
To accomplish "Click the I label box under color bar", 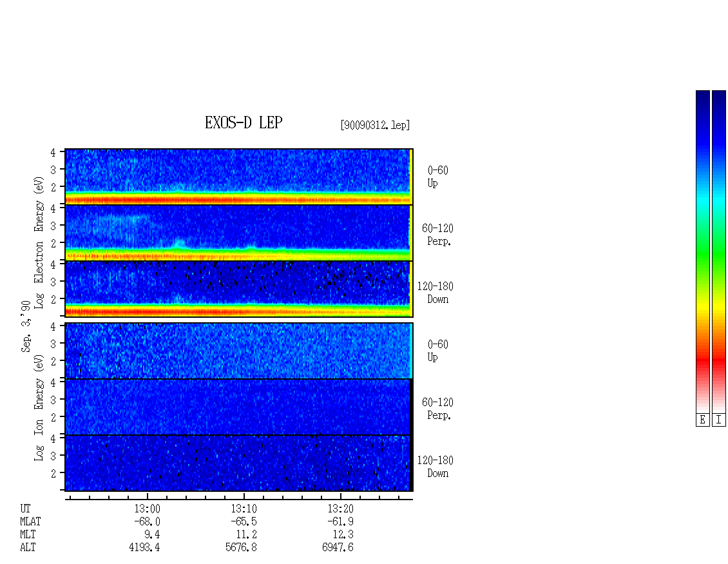I will [x=719, y=420].
